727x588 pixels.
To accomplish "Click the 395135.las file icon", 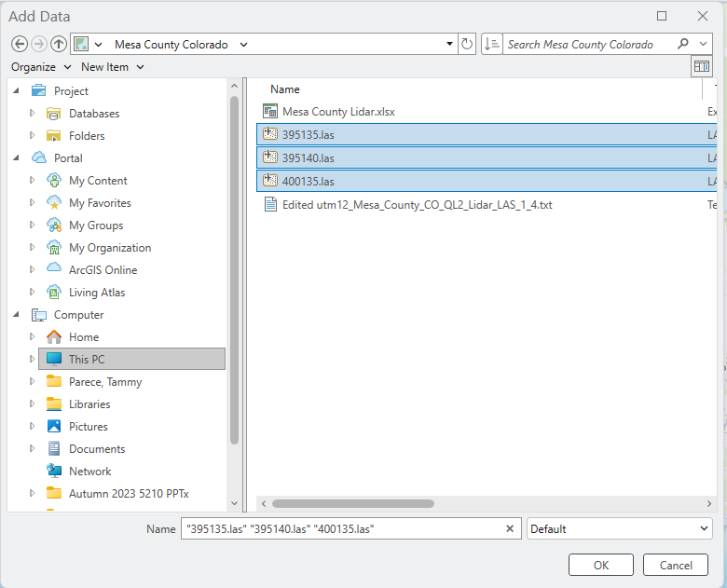I will (x=270, y=134).
